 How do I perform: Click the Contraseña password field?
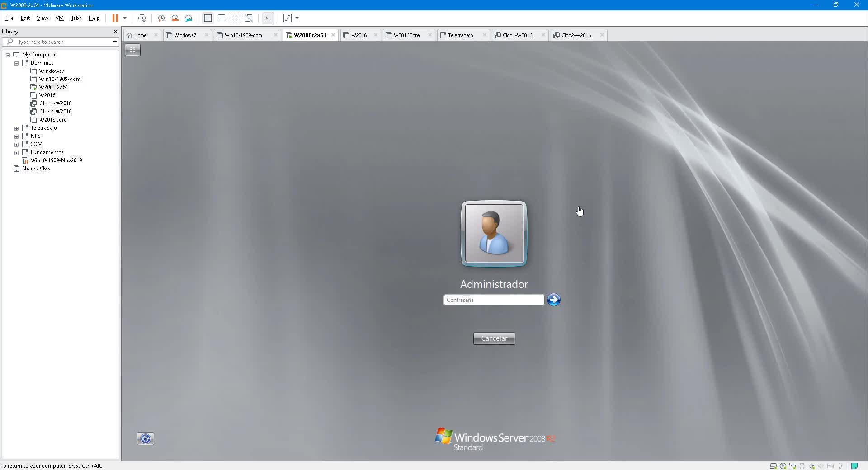click(494, 300)
